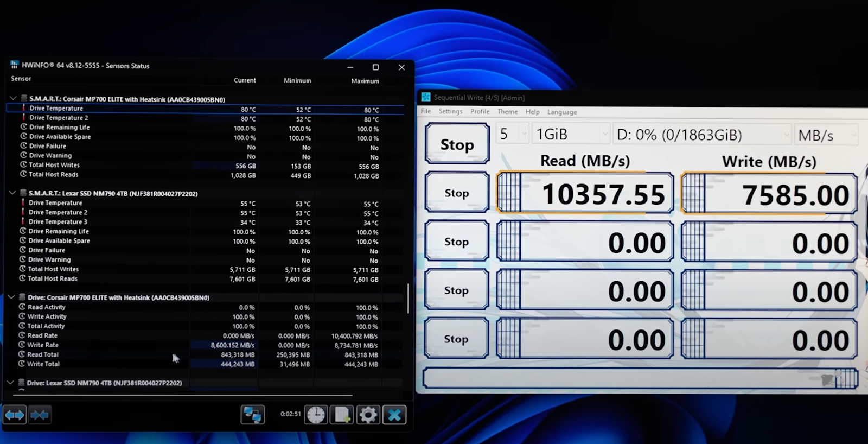This screenshot has width=868, height=444.
Task: Select the Write Rate maximum value 8,734.781 MB/s
Action: point(356,345)
